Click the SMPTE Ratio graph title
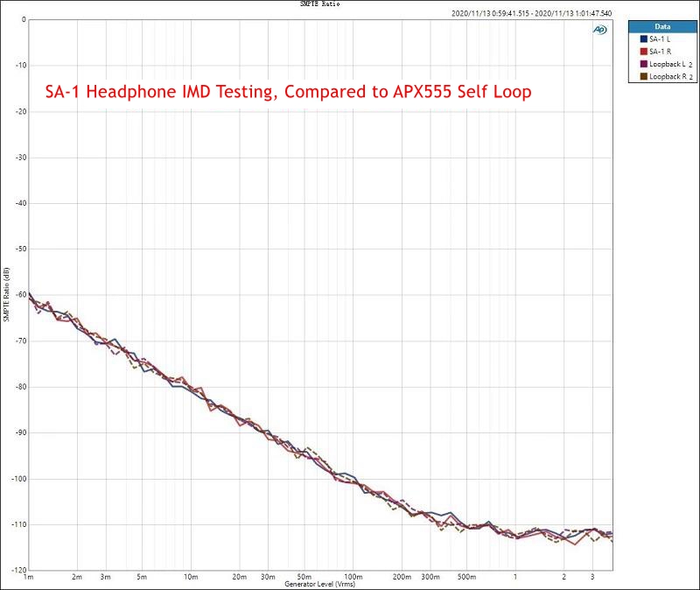Viewport: 700px width, 590px height. tap(319, 4)
